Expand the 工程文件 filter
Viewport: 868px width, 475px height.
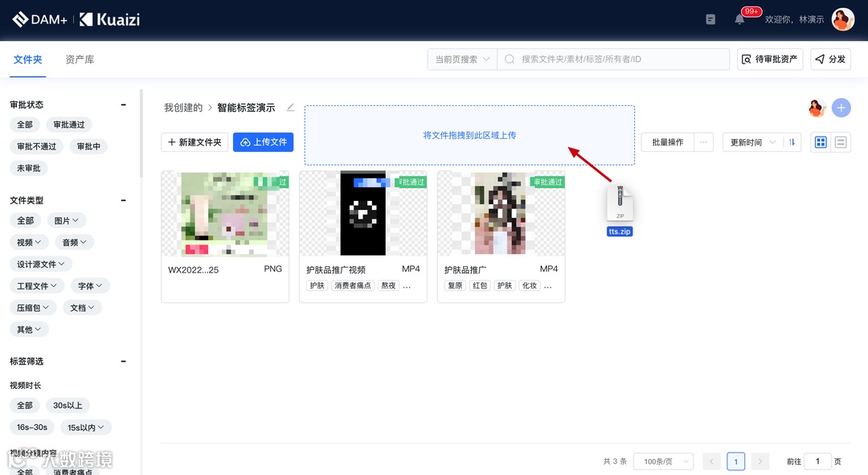37,285
